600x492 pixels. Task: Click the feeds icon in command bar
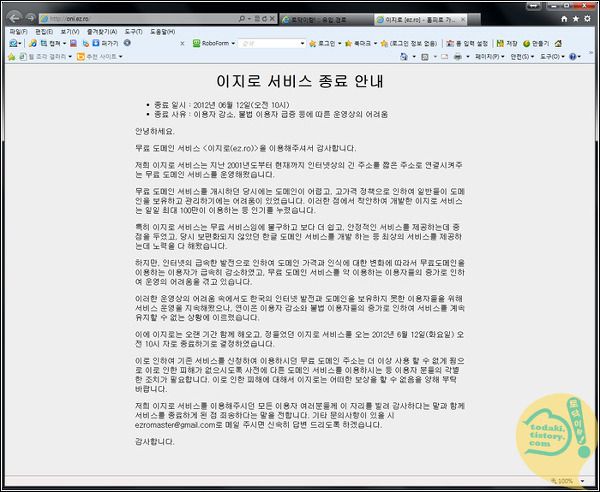pyautogui.click(x=425, y=57)
